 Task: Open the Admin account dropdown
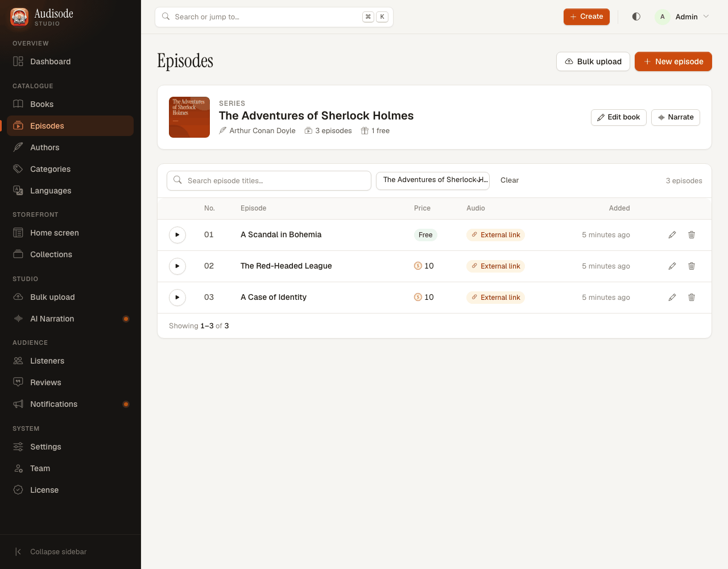[x=682, y=17]
